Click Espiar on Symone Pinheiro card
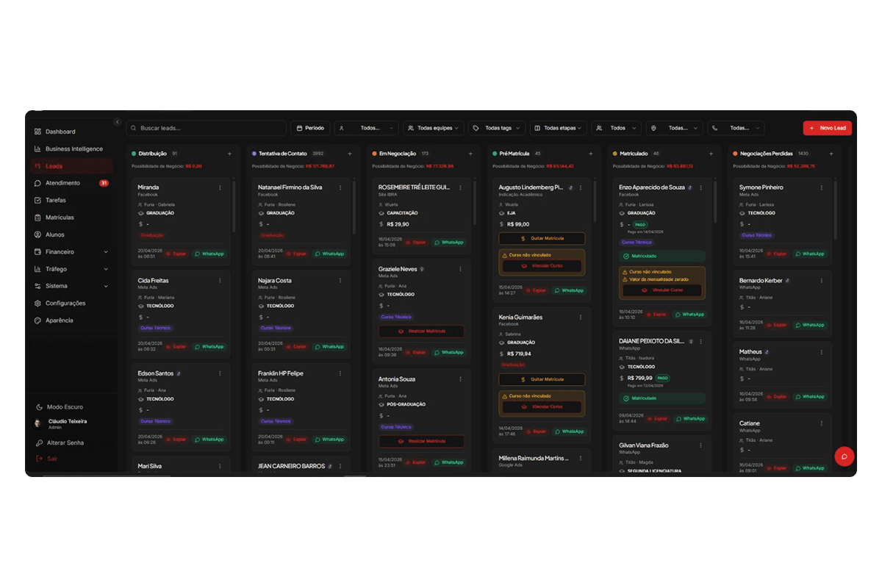This screenshot has height=588, width=882. (x=778, y=254)
